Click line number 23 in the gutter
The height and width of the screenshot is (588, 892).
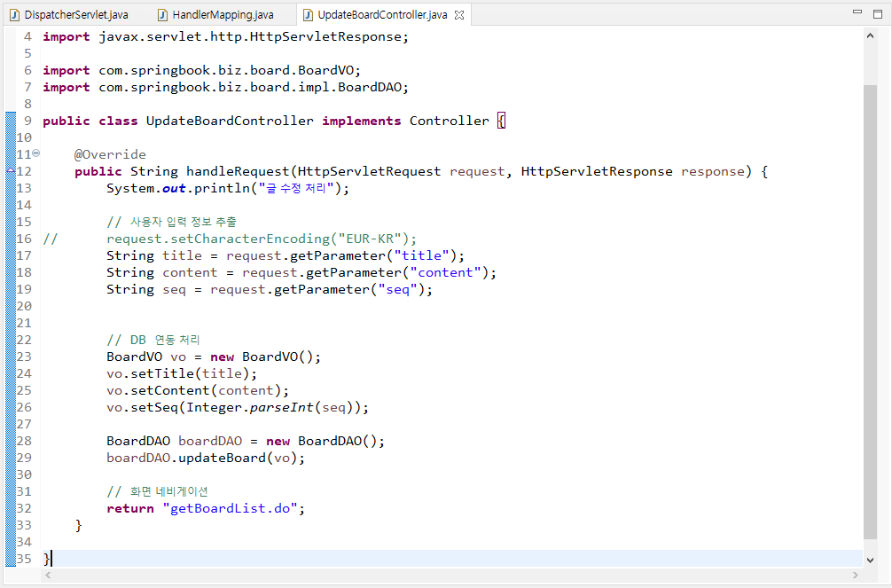click(24, 357)
